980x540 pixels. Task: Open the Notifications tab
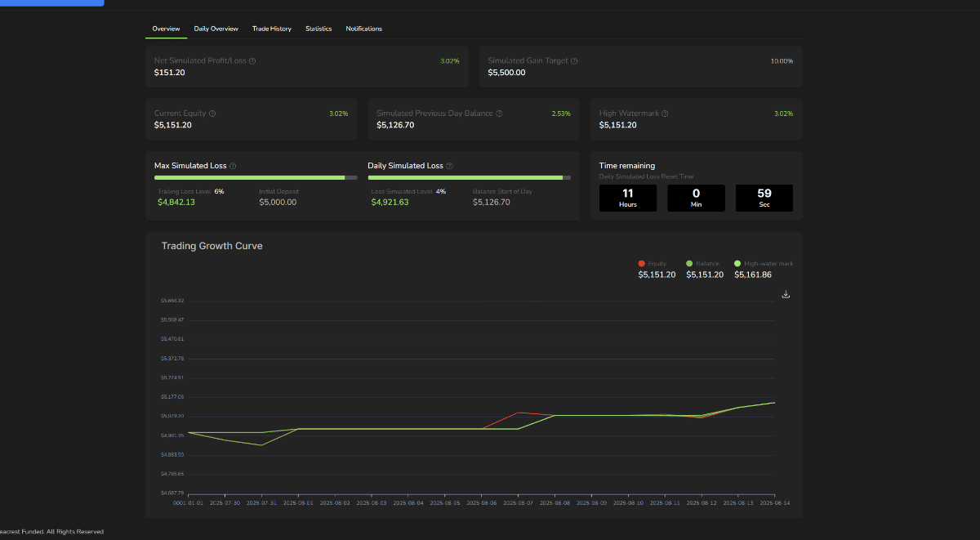(x=363, y=29)
